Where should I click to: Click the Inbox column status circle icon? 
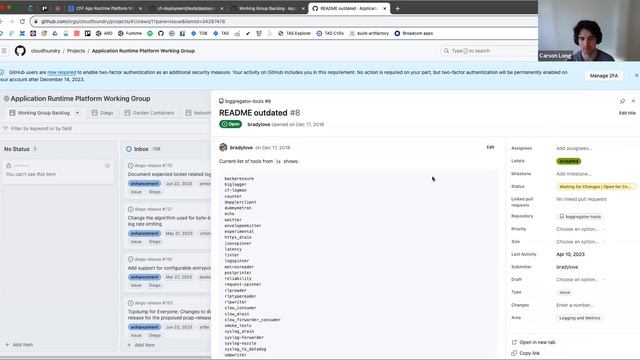pyautogui.click(x=129, y=149)
